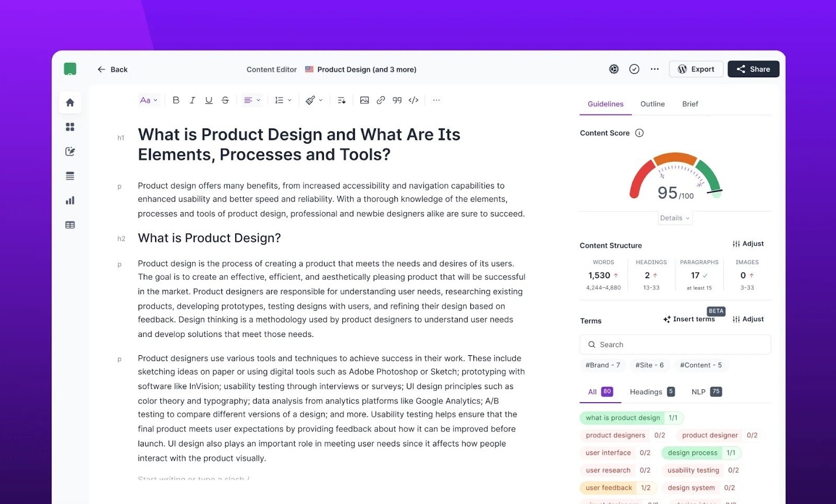Open the text style Aa dropdown
The height and width of the screenshot is (504, 836).
(148, 100)
